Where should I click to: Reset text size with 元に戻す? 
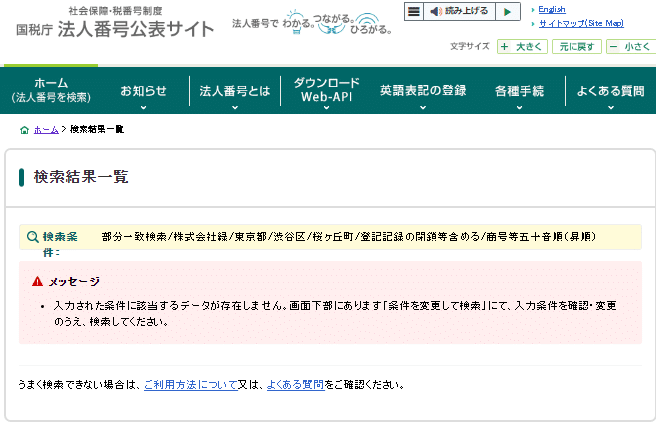[578, 47]
